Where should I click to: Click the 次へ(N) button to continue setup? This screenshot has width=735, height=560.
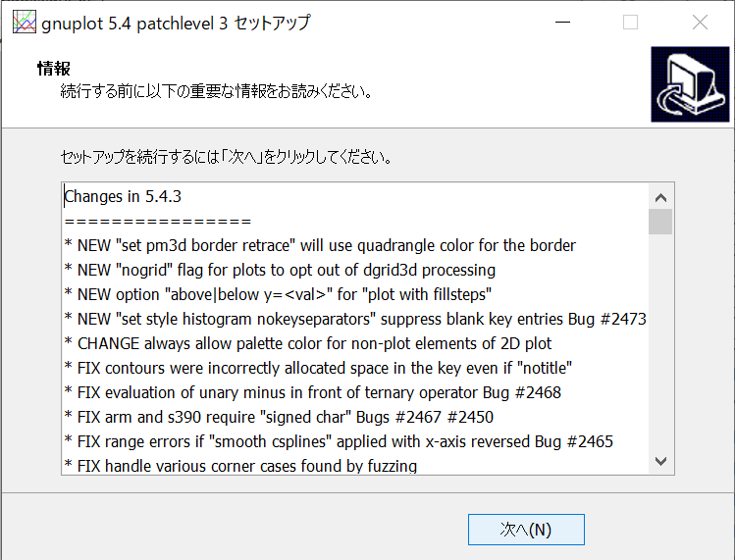point(526,530)
